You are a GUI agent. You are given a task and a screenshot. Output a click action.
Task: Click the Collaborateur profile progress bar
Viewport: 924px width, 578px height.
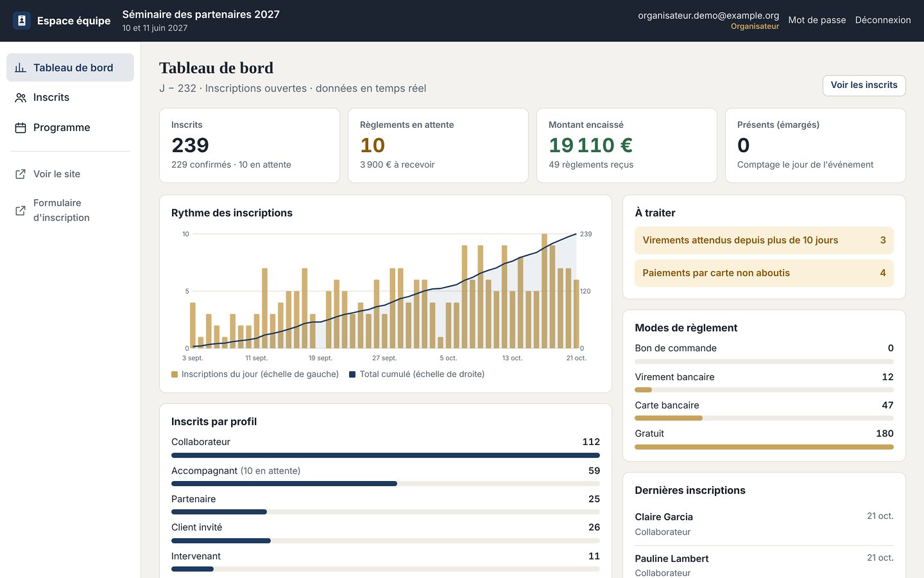[386, 455]
